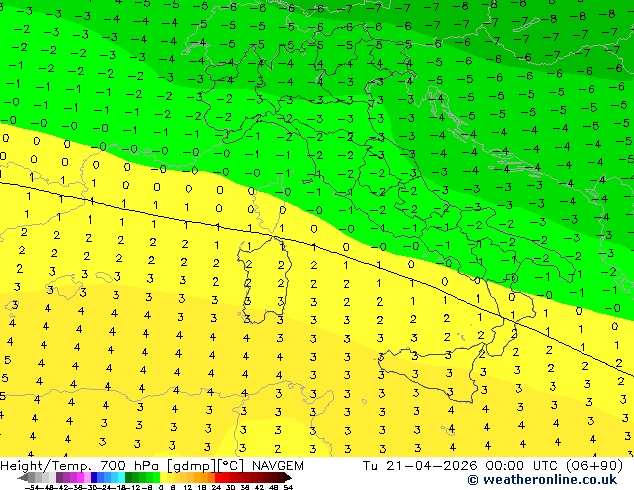Image resolution: width=634 pixels, height=490 pixels.
Task: Click the 'Height/Temp. 700 hPa' map title
Action: [x=81, y=466]
